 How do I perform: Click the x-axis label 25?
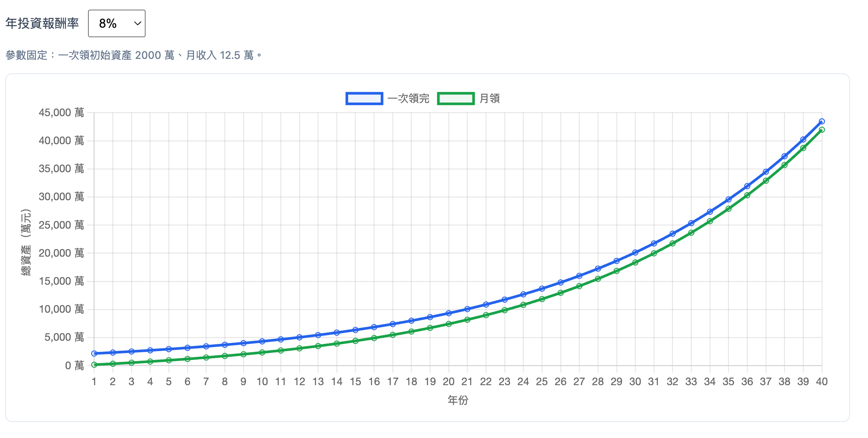click(x=542, y=382)
